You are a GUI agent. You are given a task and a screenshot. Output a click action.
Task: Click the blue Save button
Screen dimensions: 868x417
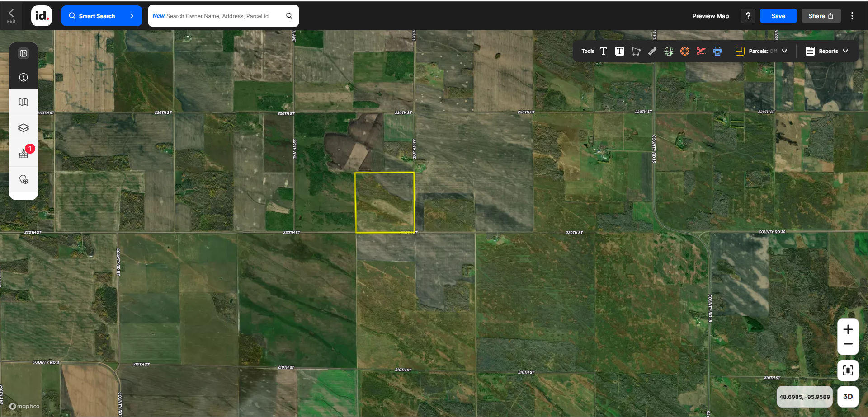[778, 16]
